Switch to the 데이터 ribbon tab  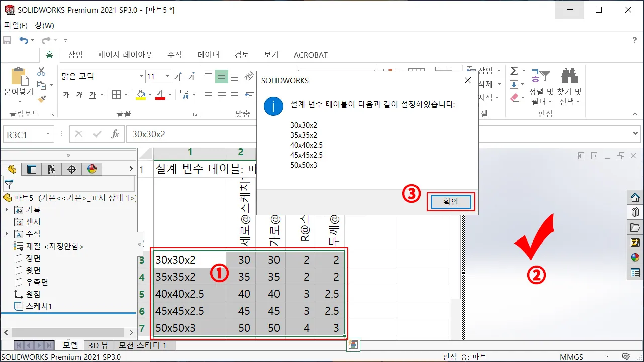(208, 55)
